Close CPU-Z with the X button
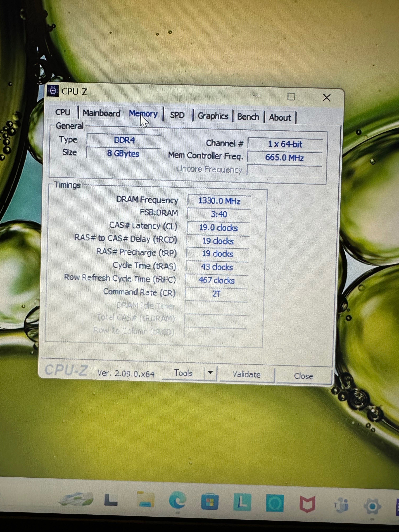 (327, 98)
